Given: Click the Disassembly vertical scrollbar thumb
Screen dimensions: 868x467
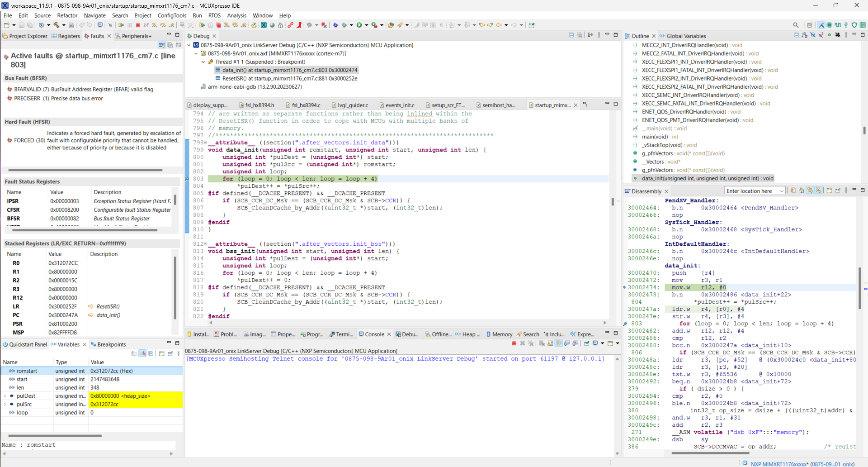Looking at the screenshot, I should (x=860, y=288).
